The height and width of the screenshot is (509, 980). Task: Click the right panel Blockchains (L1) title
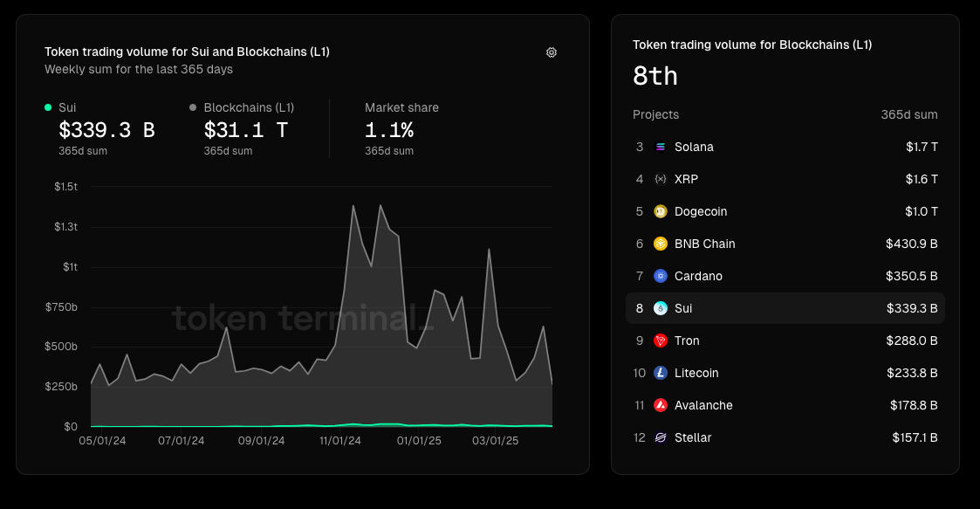[752, 45]
